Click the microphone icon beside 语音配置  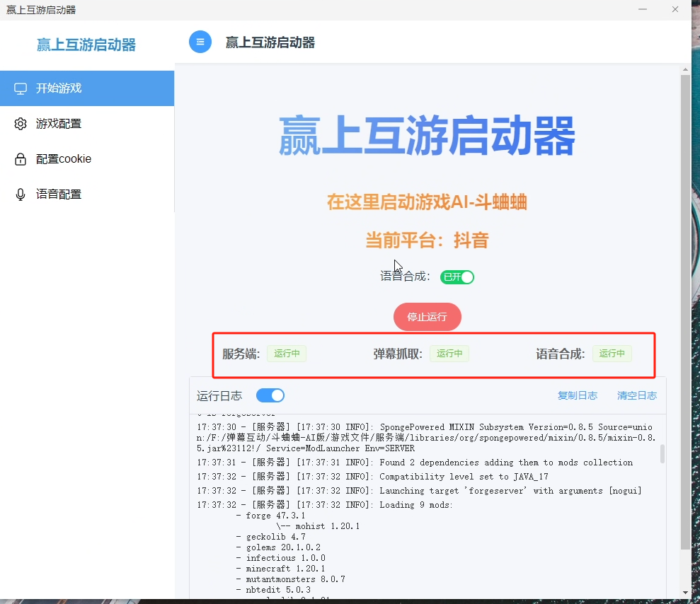pos(21,194)
